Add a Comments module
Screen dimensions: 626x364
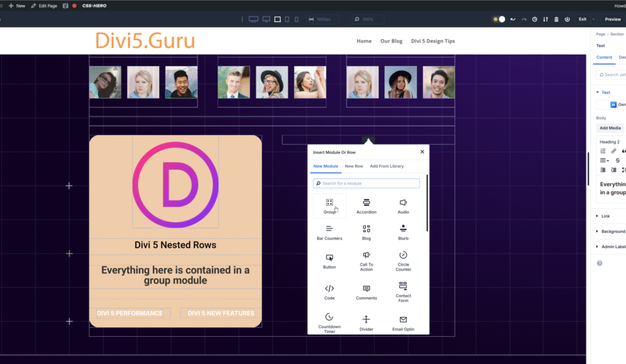coord(366,292)
